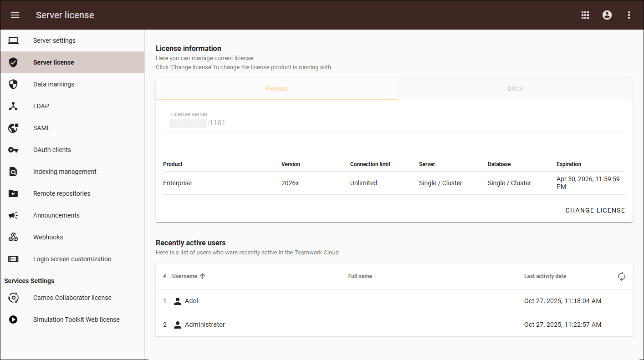Switch to the DSLS tab
644x360 pixels.
(515, 89)
